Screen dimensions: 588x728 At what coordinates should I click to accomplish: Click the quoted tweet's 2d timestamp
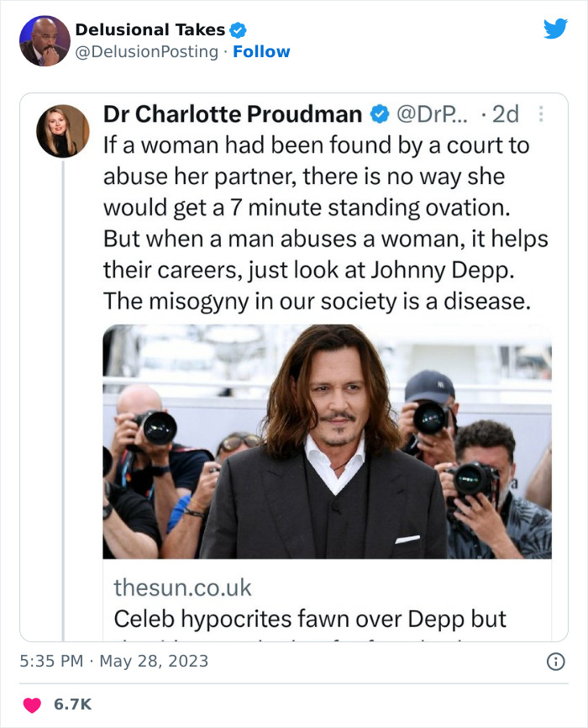tap(506, 113)
